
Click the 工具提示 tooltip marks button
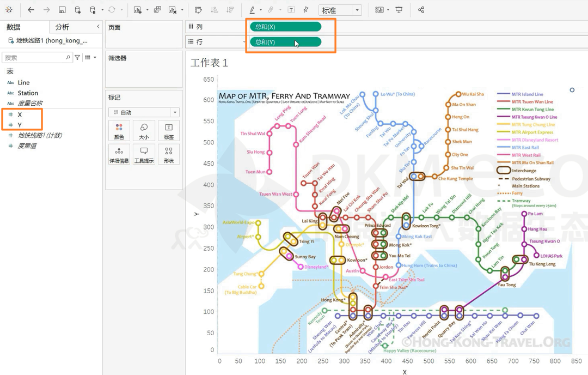click(144, 155)
